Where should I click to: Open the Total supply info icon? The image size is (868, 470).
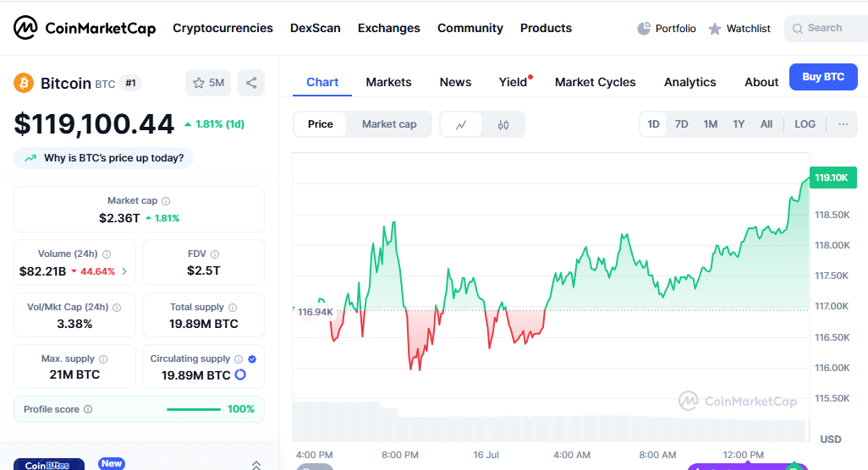(233, 308)
